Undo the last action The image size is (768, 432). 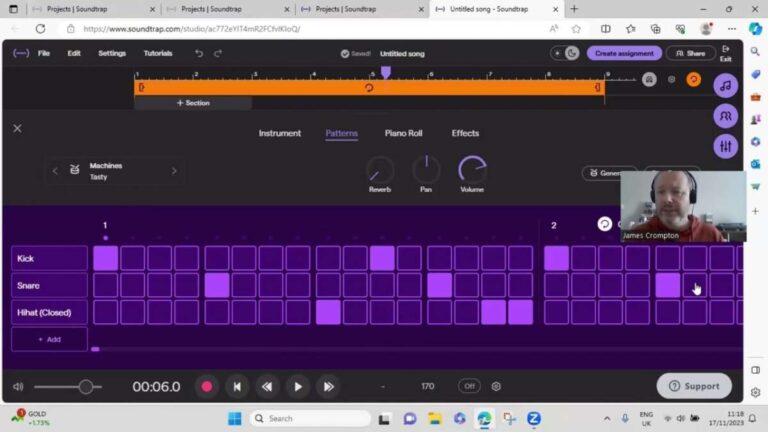(x=198, y=53)
